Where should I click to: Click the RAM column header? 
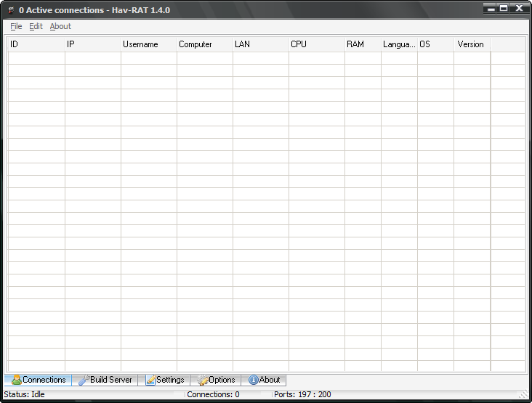(x=363, y=44)
